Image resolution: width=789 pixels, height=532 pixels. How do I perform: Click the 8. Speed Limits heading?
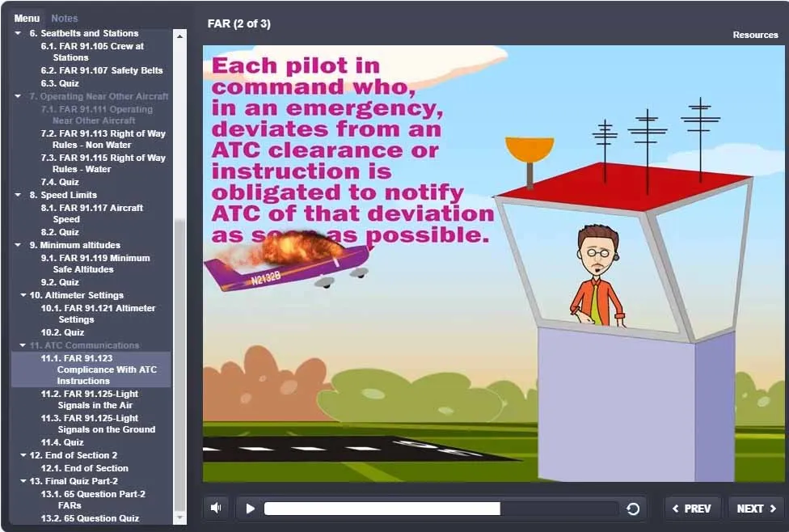point(63,195)
